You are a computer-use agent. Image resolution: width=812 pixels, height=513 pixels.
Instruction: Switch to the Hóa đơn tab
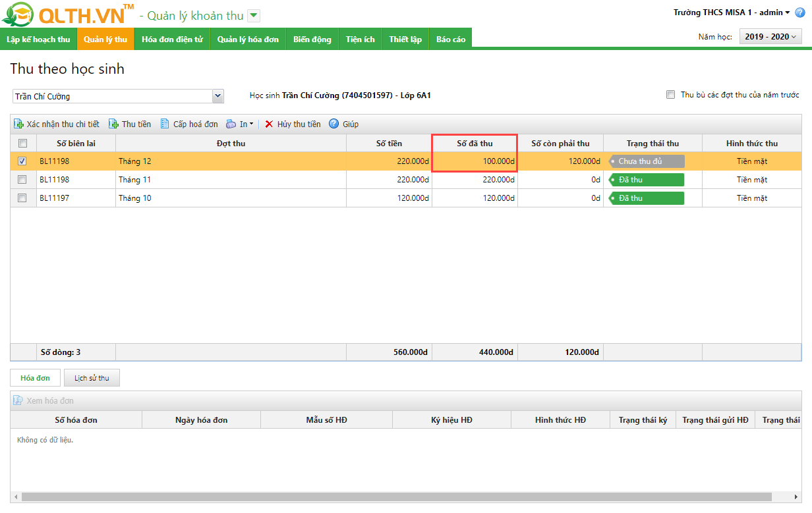point(35,378)
